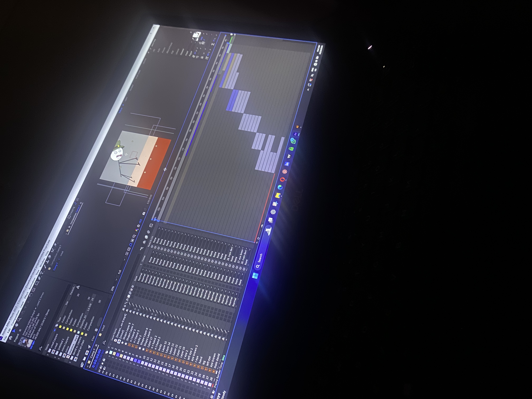Image resolution: width=532 pixels, height=399 pixels.
Task: Click the 10s mark on time ruler
Action: coord(175,168)
